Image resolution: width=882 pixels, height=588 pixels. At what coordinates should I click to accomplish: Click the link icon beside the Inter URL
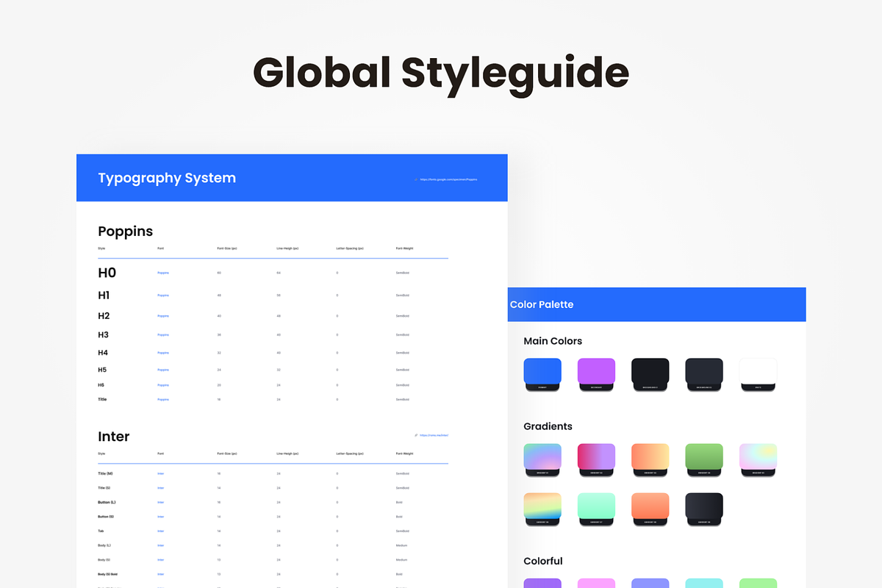[x=416, y=435]
